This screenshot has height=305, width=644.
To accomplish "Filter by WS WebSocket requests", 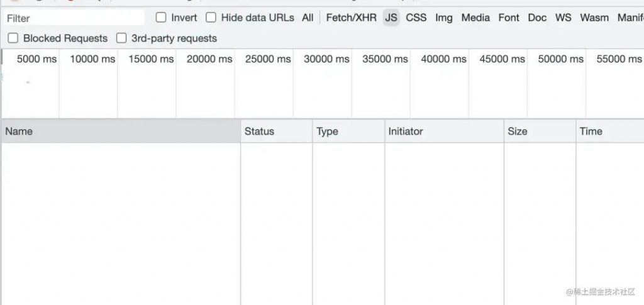I will click(563, 18).
